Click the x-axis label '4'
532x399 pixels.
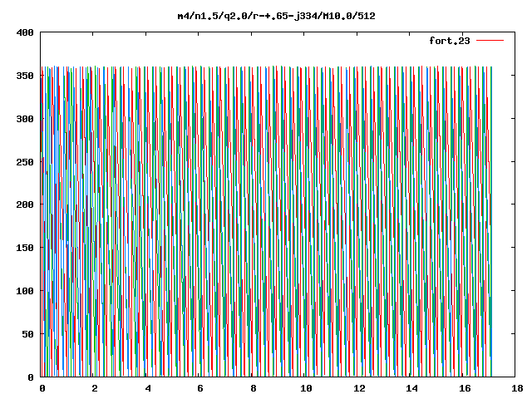point(148,388)
